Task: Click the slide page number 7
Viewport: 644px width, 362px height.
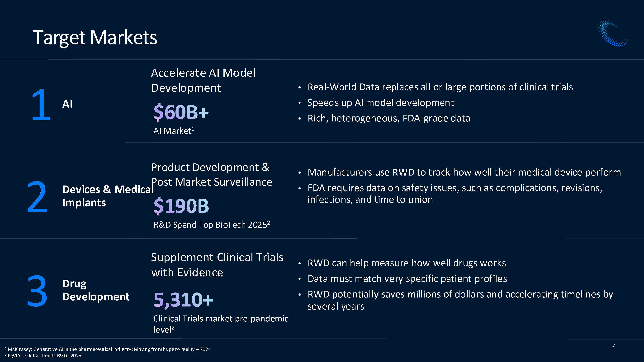Action: [x=613, y=346]
